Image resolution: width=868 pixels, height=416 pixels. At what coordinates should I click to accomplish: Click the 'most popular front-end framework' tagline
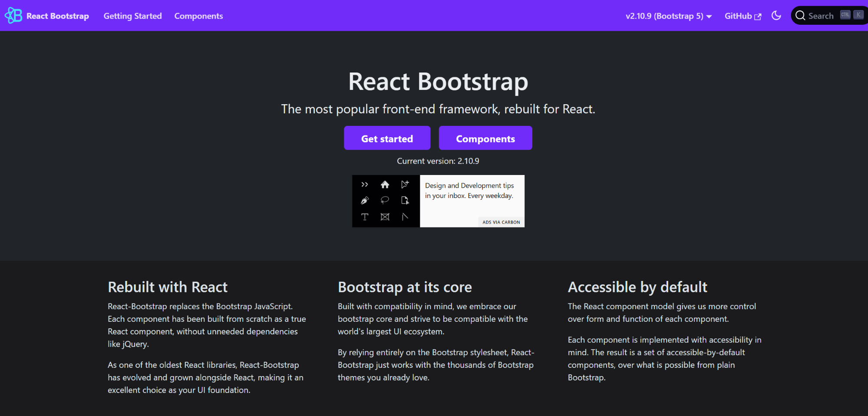438,109
